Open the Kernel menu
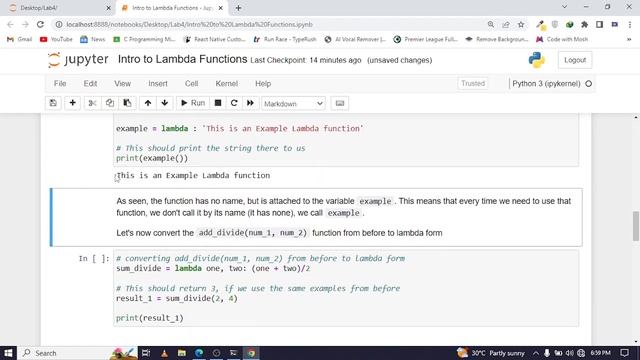This screenshot has width=640, height=360. coord(227,84)
